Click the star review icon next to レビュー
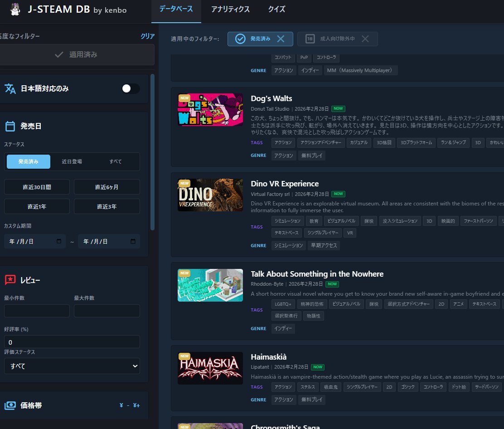Image resolution: width=504 pixels, height=429 pixels. click(x=10, y=280)
